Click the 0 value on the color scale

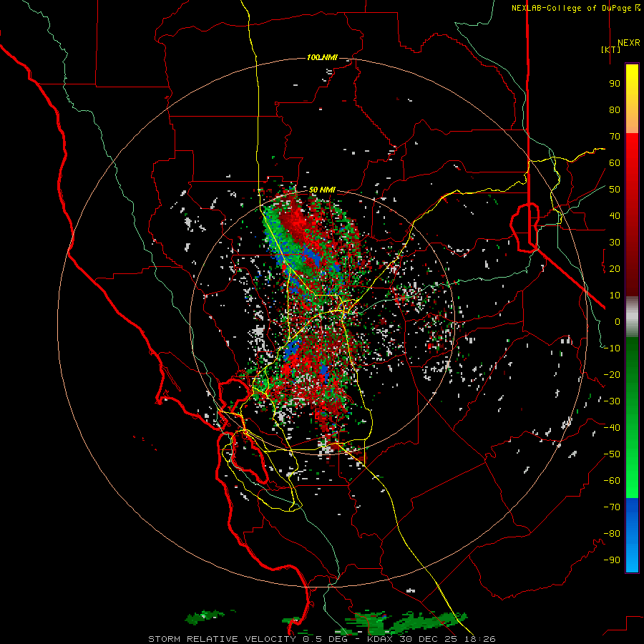(x=618, y=321)
